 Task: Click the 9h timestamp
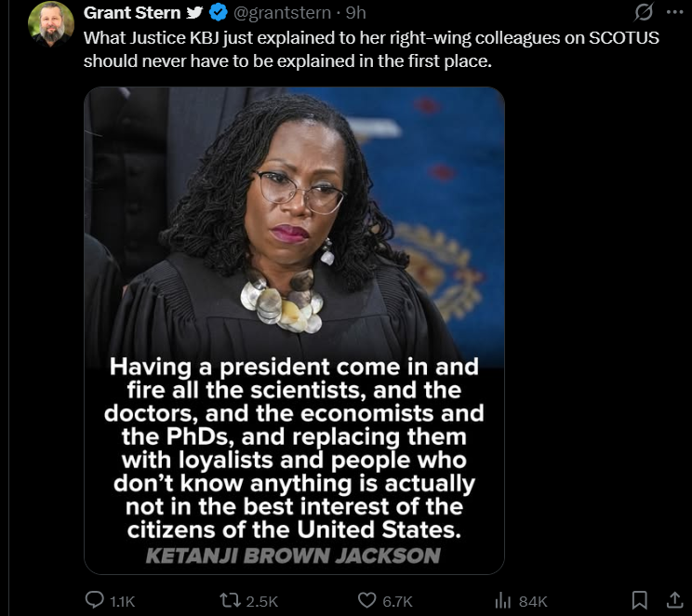point(355,13)
